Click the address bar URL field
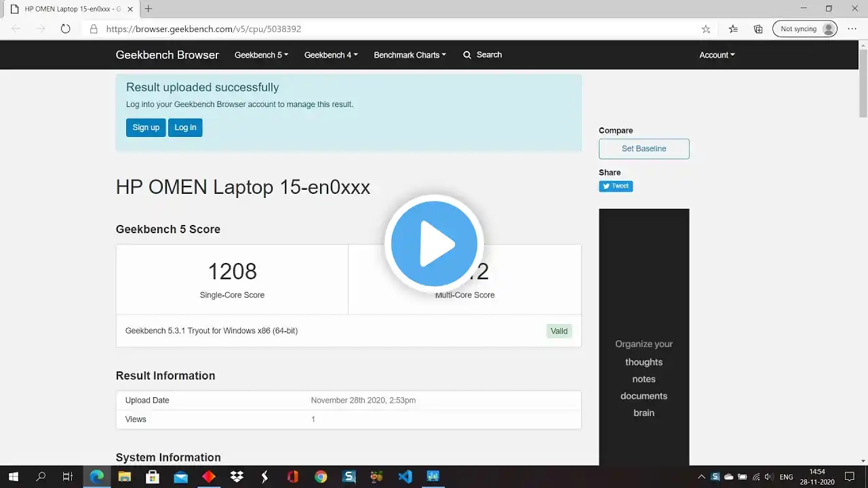This screenshot has width=868, height=488. tap(397, 29)
